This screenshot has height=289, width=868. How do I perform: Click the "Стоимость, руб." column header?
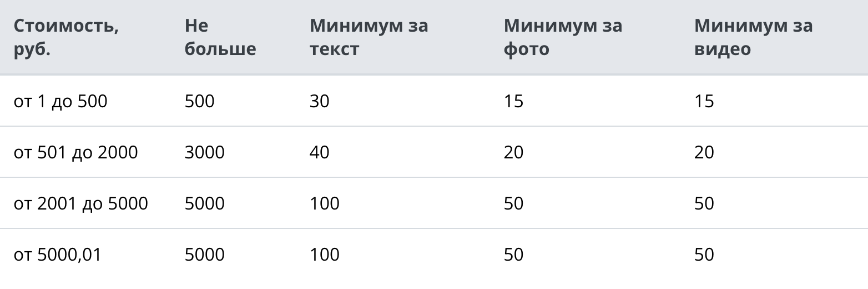click(x=66, y=37)
